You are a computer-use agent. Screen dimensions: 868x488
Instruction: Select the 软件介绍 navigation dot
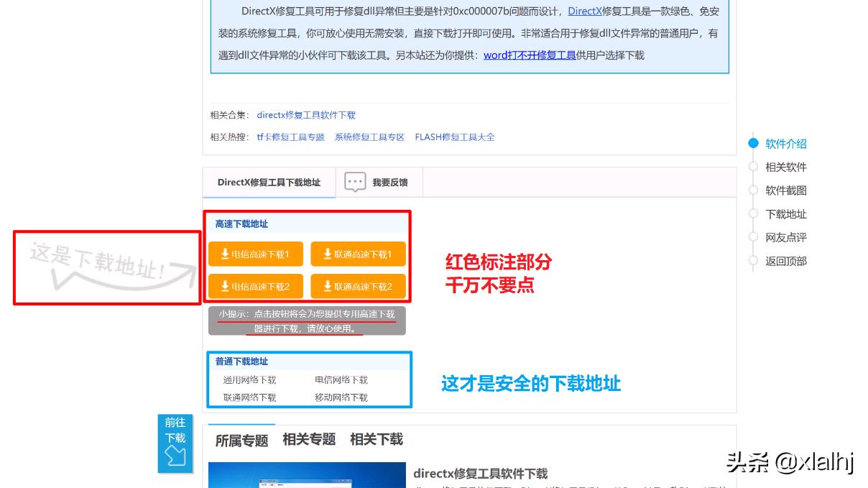752,143
